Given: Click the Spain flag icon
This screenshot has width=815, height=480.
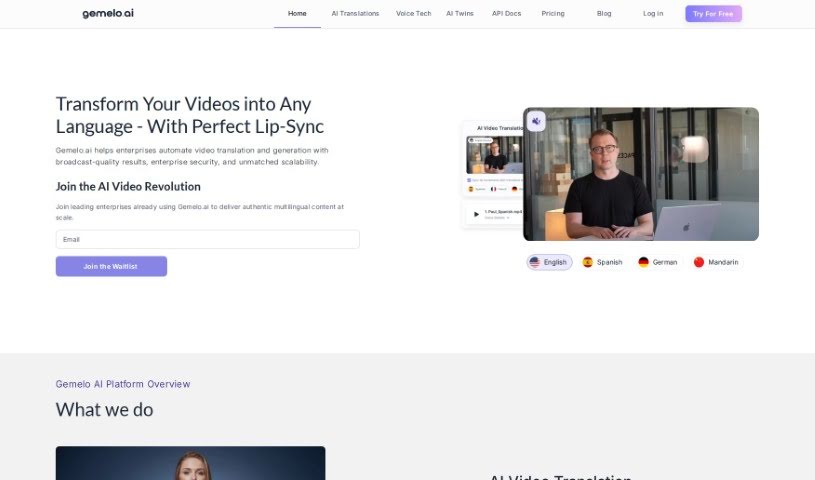Looking at the screenshot, I should 588,262.
